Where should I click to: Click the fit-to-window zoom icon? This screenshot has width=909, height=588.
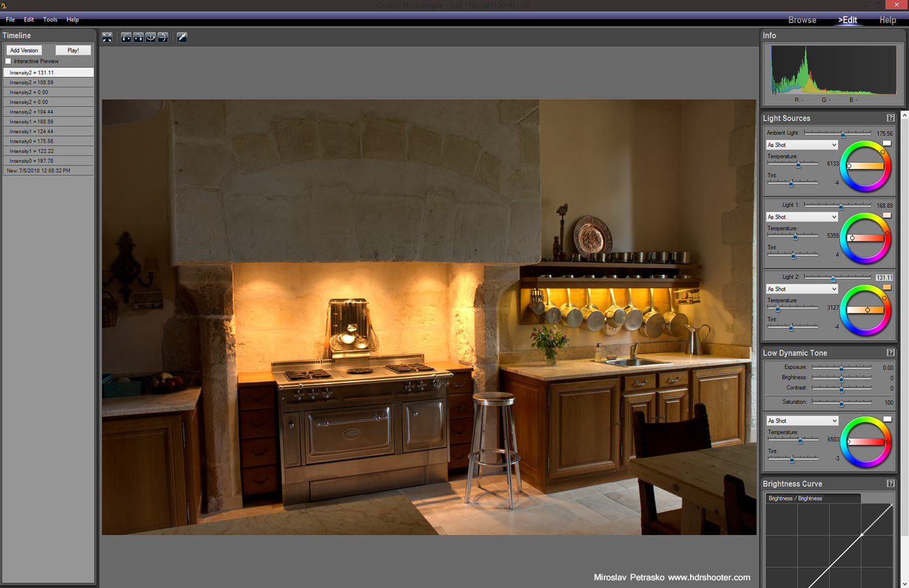coord(107,37)
